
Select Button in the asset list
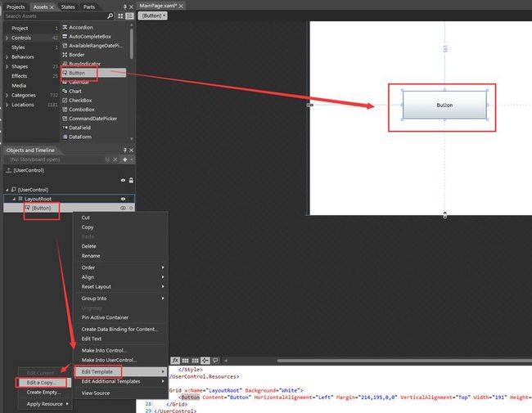coord(93,73)
